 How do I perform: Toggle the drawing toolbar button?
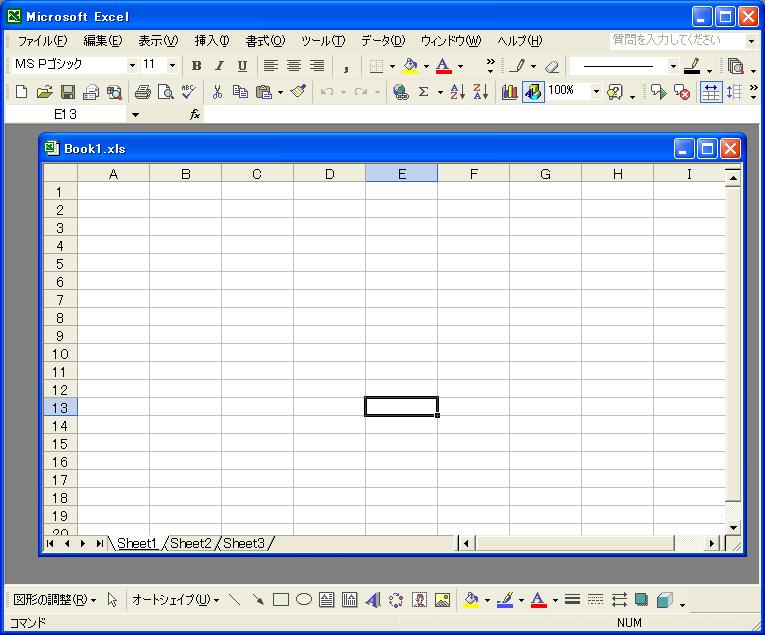pos(533,92)
